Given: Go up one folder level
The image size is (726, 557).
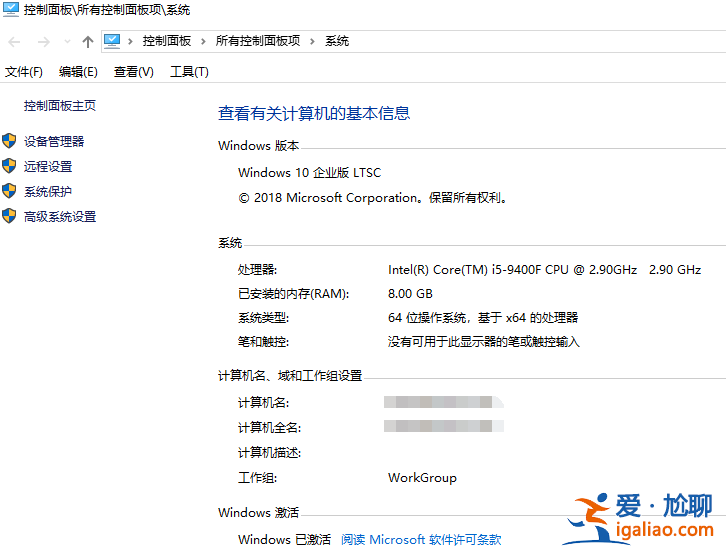Looking at the screenshot, I should pos(88,42).
